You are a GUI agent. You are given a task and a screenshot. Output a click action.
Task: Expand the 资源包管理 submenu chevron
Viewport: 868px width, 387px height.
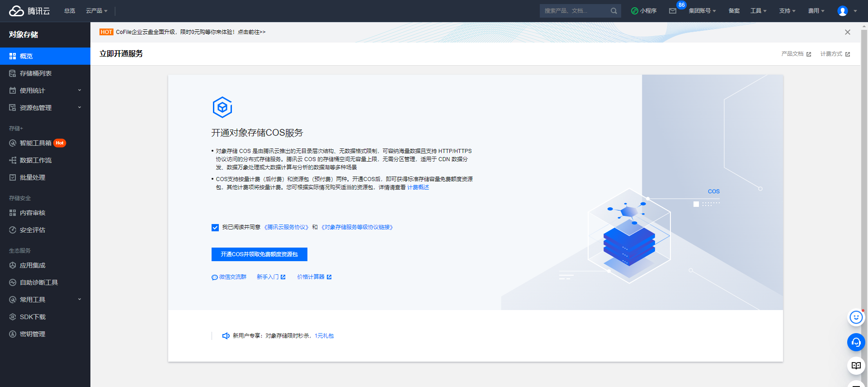coord(80,108)
